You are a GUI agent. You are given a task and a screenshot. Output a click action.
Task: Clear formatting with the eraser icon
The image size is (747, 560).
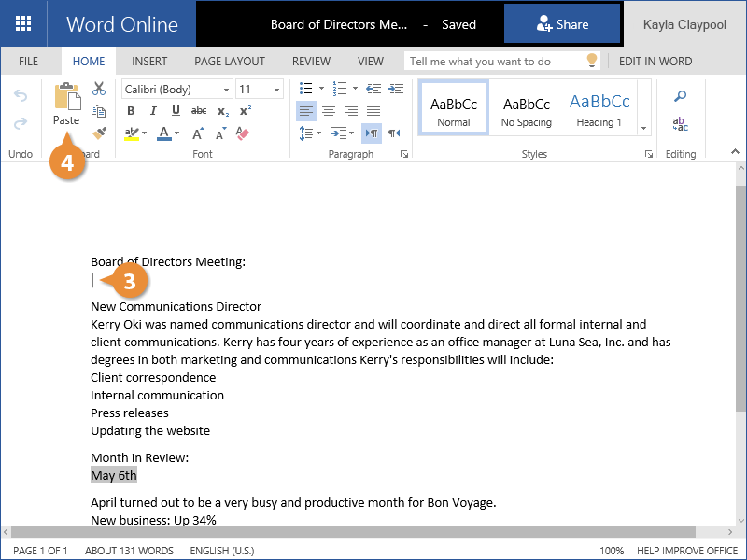point(244,133)
